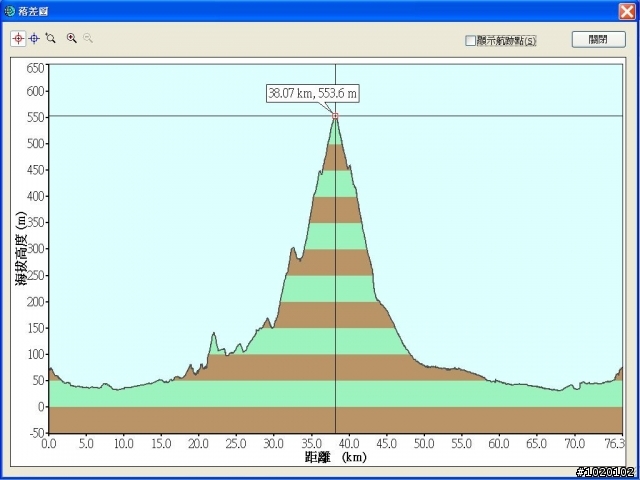Click the 76.3 label on distance axis

pyautogui.click(x=615, y=444)
